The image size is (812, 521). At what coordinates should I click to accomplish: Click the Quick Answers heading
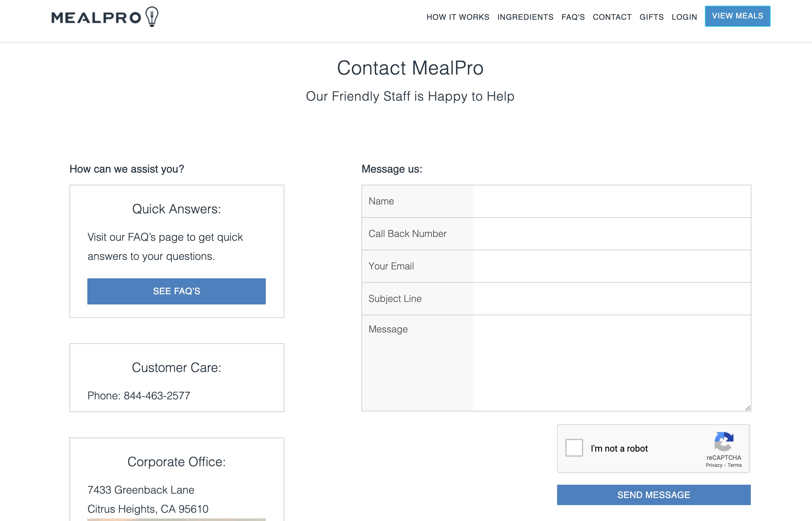[x=176, y=209]
